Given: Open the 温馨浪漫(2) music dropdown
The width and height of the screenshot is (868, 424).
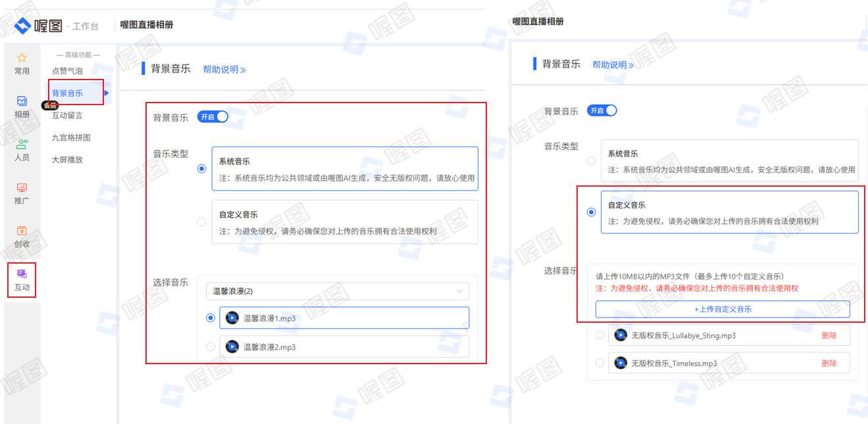Looking at the screenshot, I should [x=338, y=291].
